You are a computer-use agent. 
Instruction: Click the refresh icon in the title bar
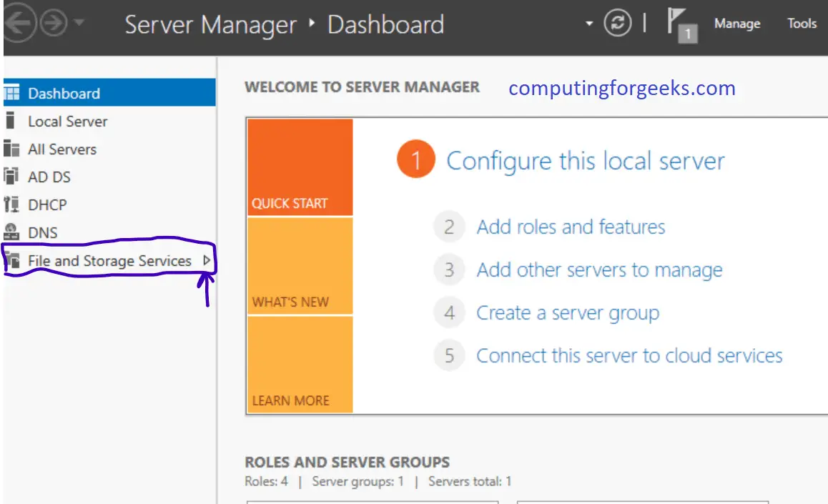[x=618, y=23]
